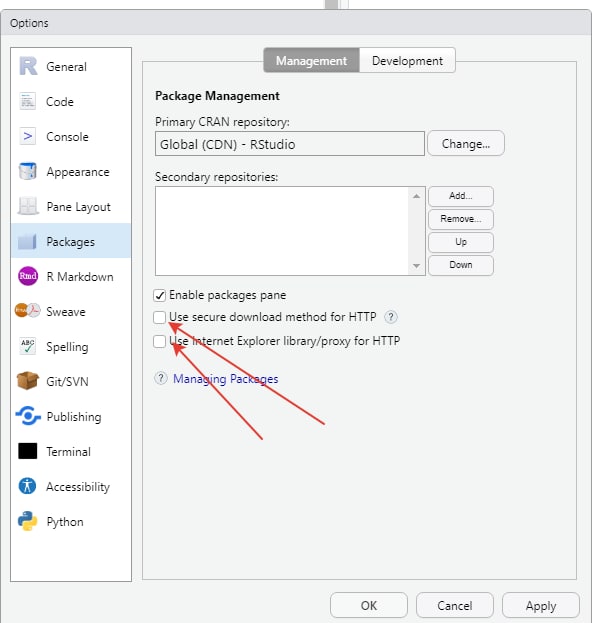The height and width of the screenshot is (623, 592).
Task: Click the Accessibility person icon
Action: tap(27, 486)
